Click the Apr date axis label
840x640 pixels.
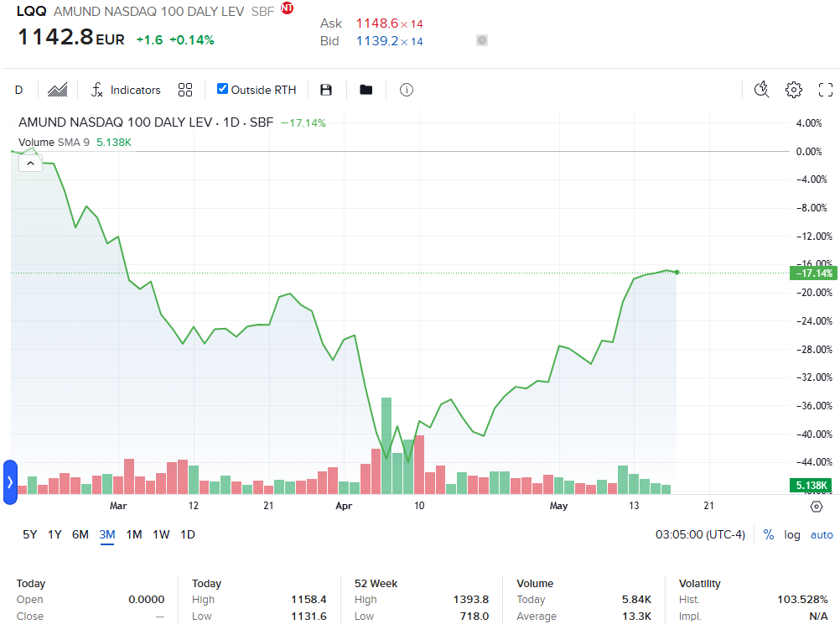pyautogui.click(x=344, y=506)
